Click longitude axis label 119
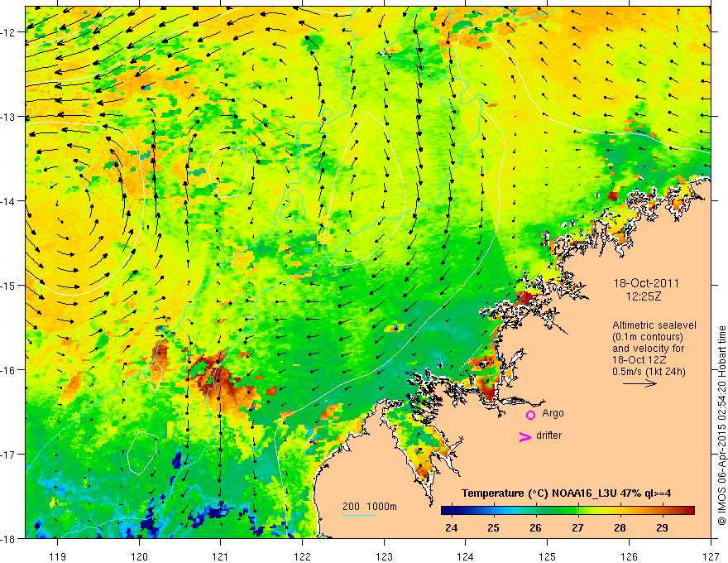This screenshot has width=728, height=563. click(58, 556)
